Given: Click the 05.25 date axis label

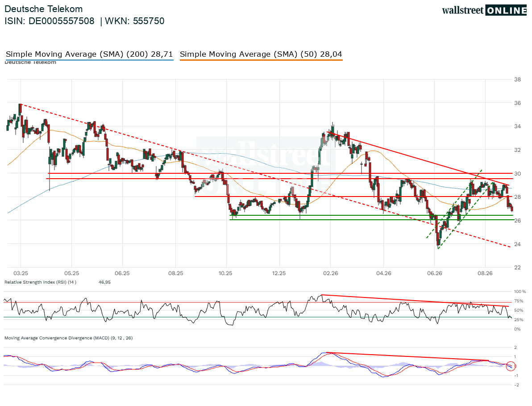Looking at the screenshot, I should tap(71, 273).
